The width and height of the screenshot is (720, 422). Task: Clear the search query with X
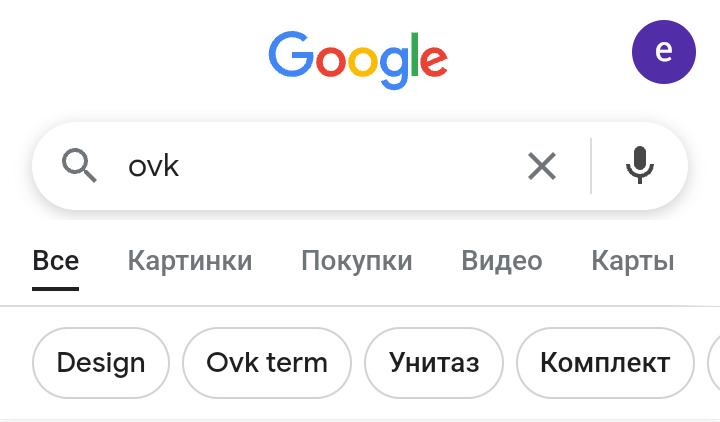point(542,166)
